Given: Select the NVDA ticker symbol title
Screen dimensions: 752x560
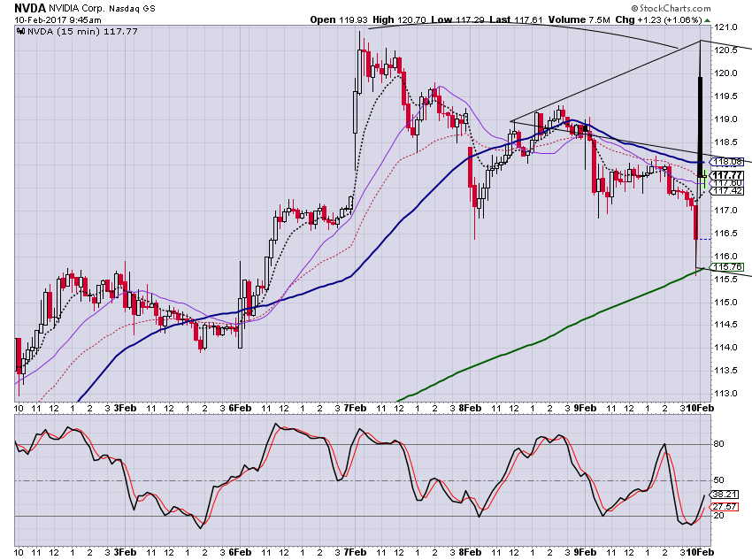Looking at the screenshot, I should point(30,8).
